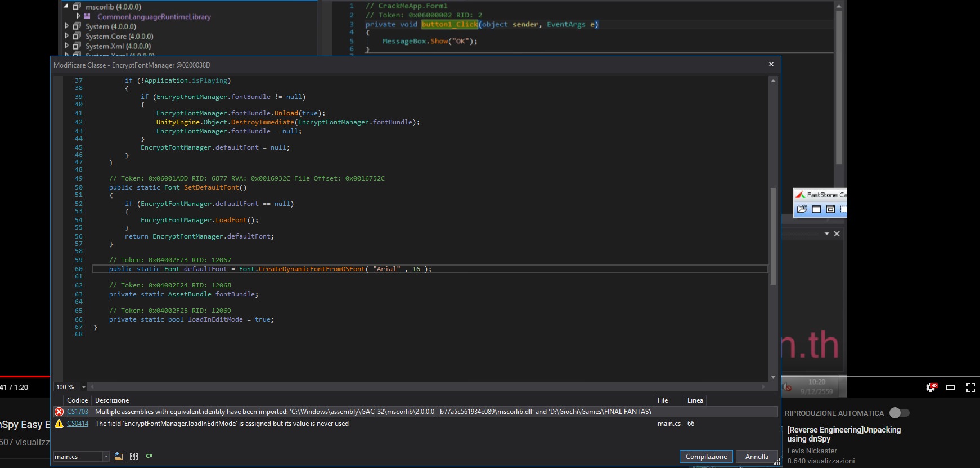Image resolution: width=980 pixels, height=468 pixels.
Task: Open the main.cs file dropdown
Action: coord(106,457)
